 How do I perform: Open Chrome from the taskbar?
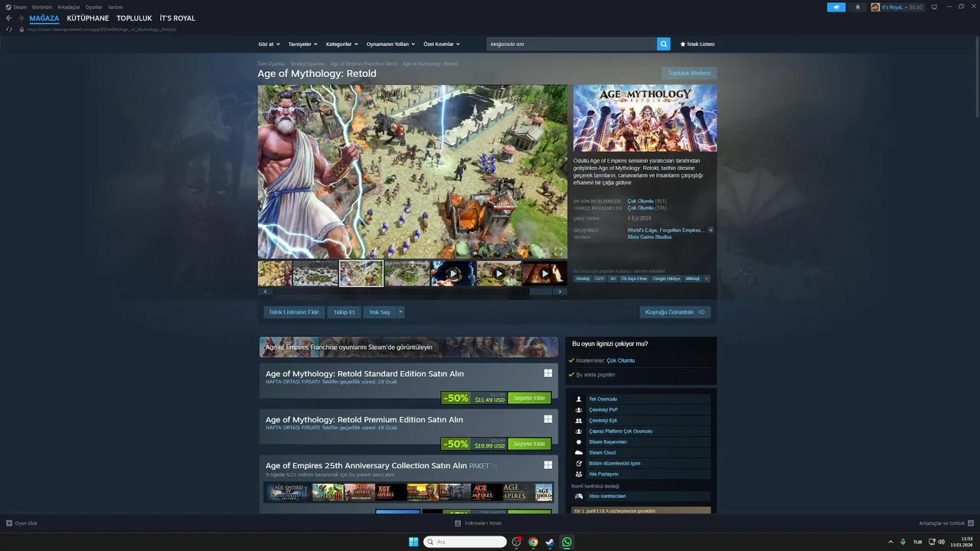[x=533, y=542]
